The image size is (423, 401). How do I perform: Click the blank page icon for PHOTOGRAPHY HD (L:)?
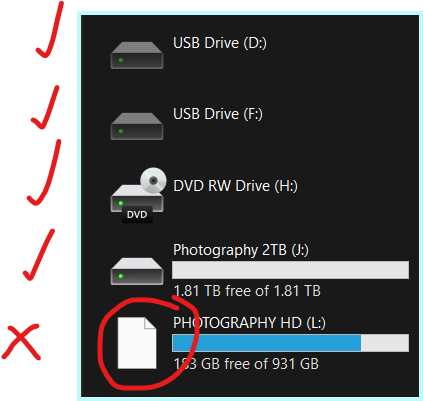[137, 343]
